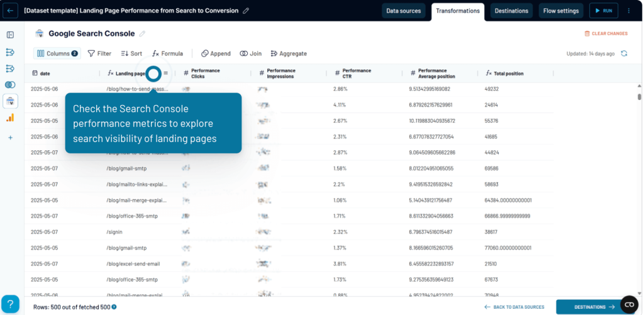Refresh the data preview with the reload icon
The width and height of the screenshot is (644, 315).
click(624, 53)
